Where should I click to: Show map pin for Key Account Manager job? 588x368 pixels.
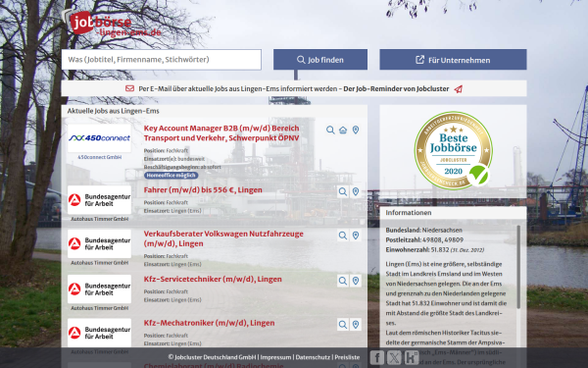tap(356, 130)
